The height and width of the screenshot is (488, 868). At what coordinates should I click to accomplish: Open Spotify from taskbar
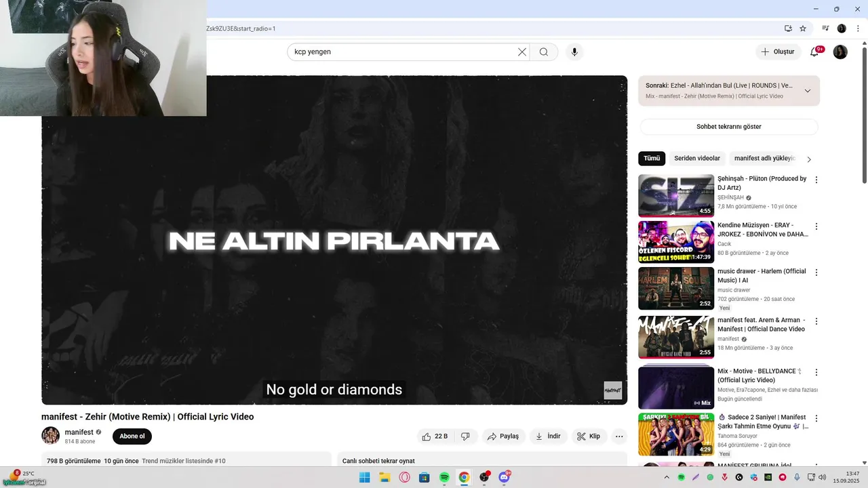click(444, 477)
